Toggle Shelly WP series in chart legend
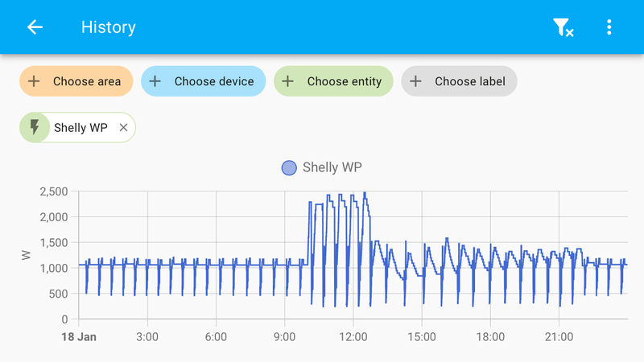This screenshot has width=644, height=362. pyautogui.click(x=331, y=168)
